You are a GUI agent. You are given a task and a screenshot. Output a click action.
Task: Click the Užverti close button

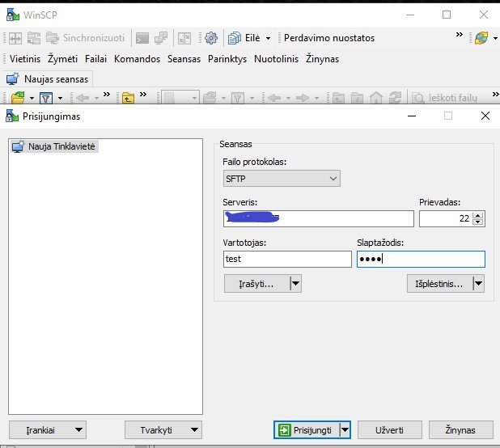[x=390, y=430]
